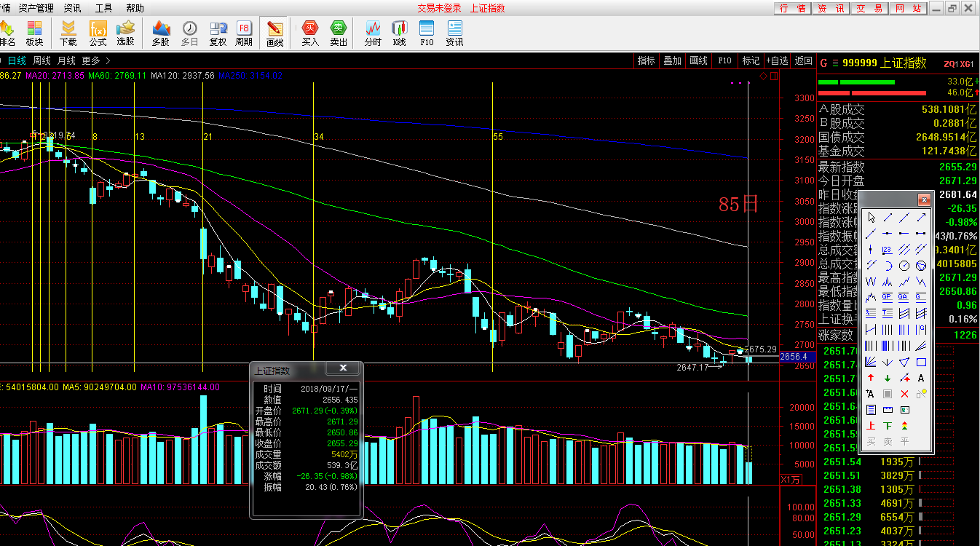Screen dimensions: 980x546
Task: Click the 交易 button at top right
Action: pyautogui.click(x=869, y=9)
